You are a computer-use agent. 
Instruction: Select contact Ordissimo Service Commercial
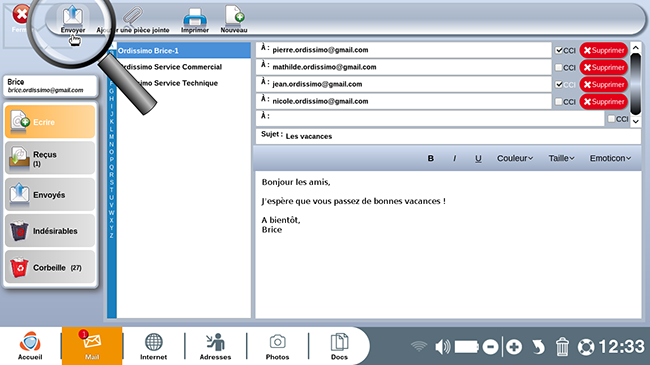click(x=184, y=67)
